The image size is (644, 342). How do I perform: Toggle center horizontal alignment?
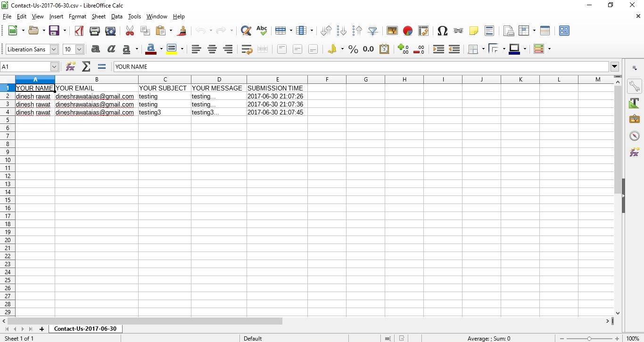coord(212,49)
